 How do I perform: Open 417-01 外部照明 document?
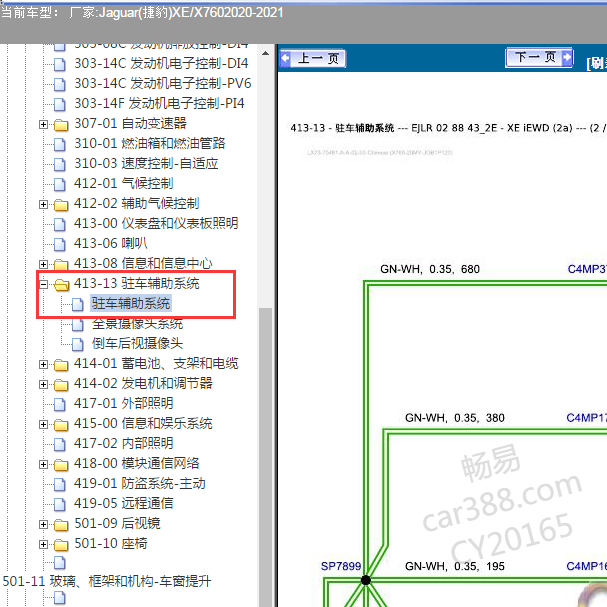pos(123,404)
